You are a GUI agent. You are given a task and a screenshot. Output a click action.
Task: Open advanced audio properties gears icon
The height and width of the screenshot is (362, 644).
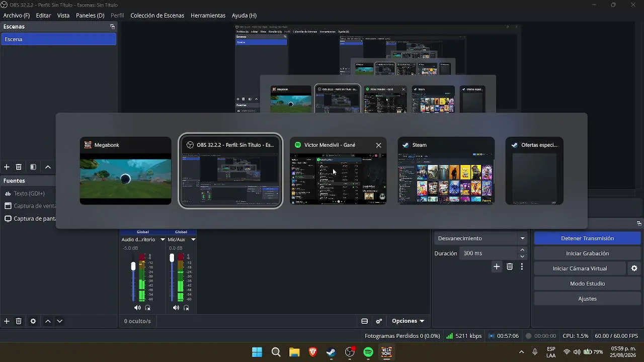[x=379, y=321]
